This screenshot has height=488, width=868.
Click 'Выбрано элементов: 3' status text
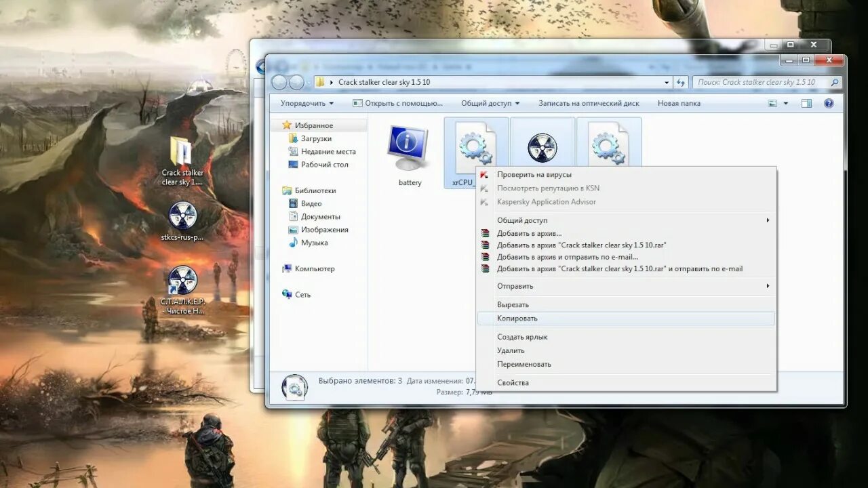click(x=360, y=381)
